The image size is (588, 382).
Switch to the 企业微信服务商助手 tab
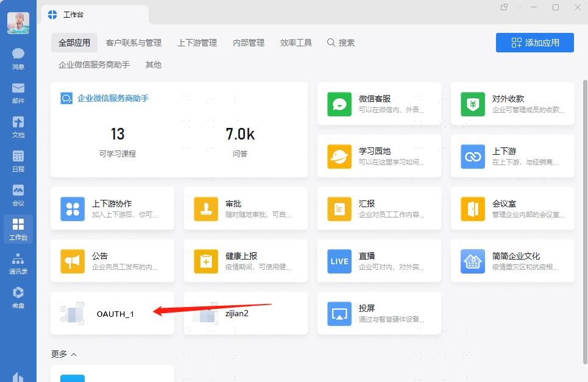[94, 65]
